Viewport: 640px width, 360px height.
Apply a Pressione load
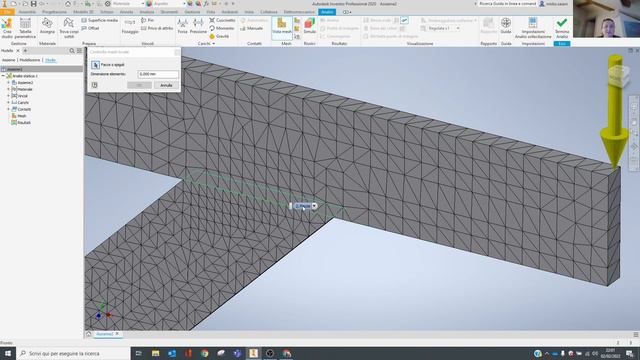(198, 26)
